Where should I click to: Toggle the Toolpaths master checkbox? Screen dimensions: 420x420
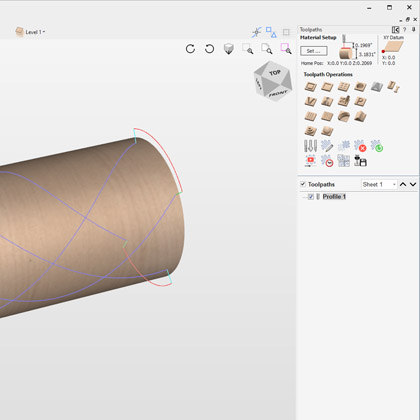303,184
